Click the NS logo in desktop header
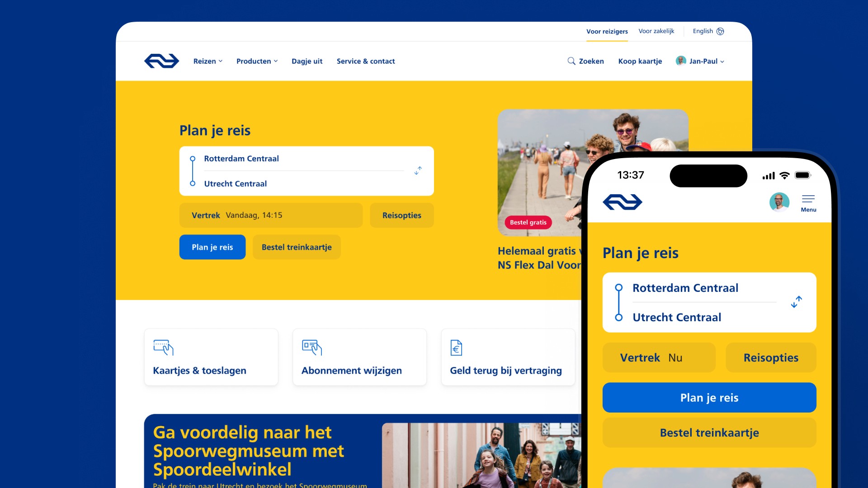The width and height of the screenshot is (868, 488). point(161,61)
